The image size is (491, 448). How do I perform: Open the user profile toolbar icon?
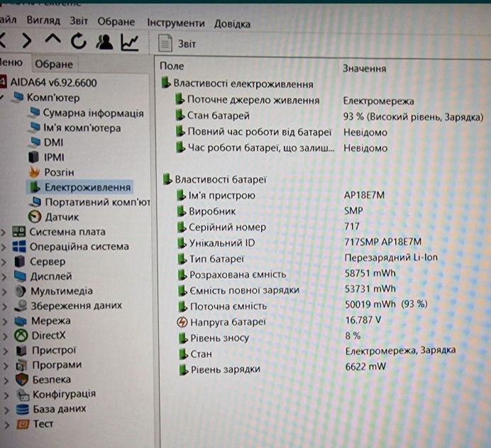click(104, 43)
